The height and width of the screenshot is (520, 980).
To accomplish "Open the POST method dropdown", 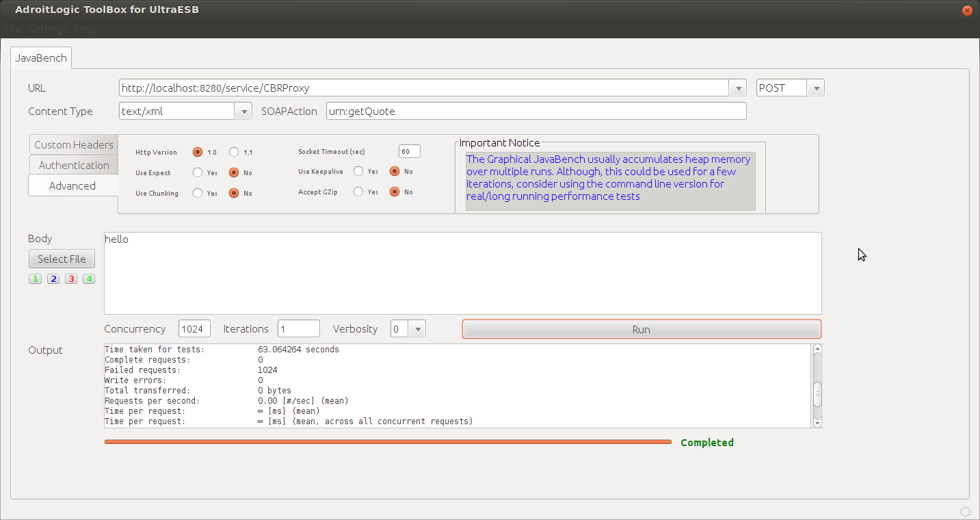I will [x=816, y=88].
